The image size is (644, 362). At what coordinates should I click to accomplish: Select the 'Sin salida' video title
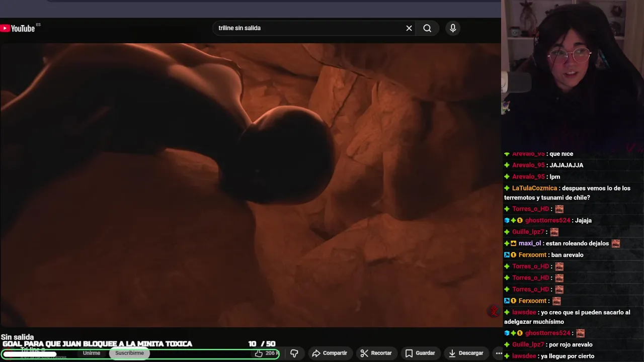(18, 337)
